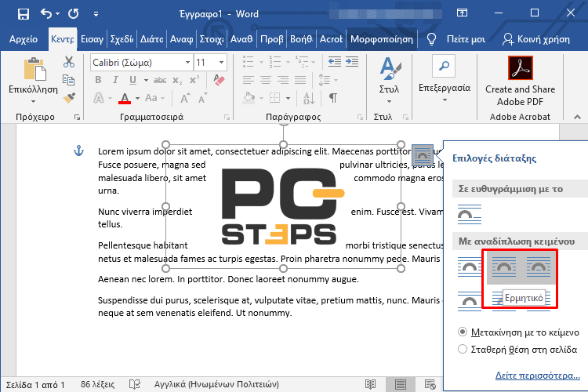Click the Επικόλληση paste icon
588x392 pixels.
click(x=34, y=69)
